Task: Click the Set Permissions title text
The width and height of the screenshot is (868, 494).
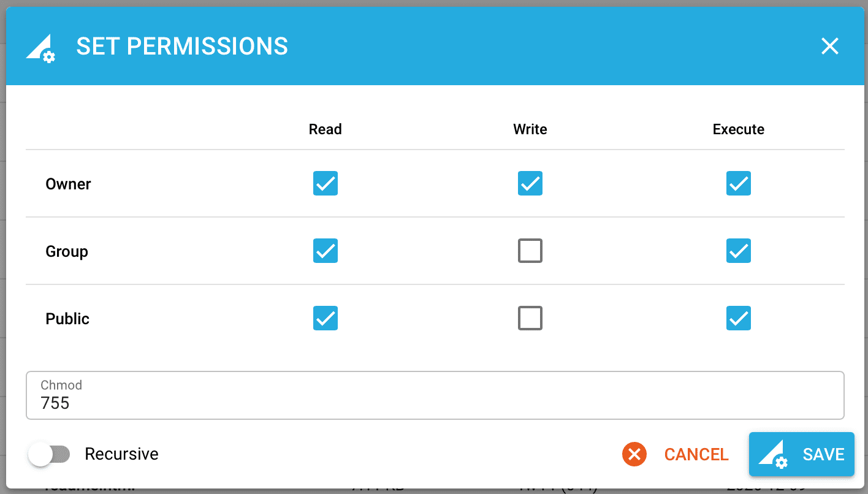Action: [x=182, y=47]
